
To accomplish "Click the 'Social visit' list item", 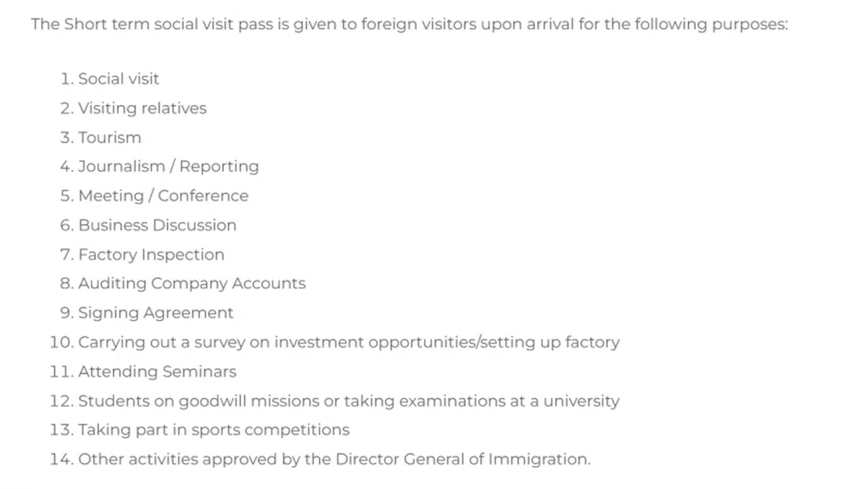I will click(118, 79).
